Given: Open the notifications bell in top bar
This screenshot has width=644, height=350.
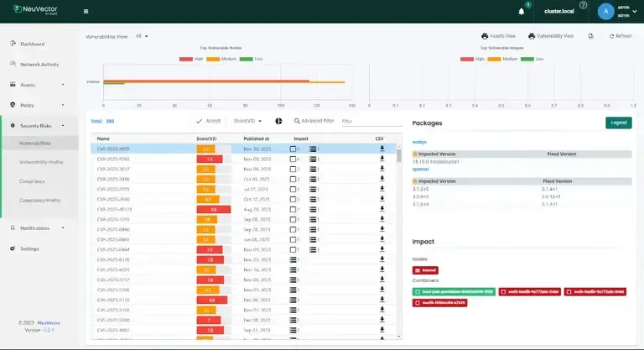Looking at the screenshot, I should [522, 11].
